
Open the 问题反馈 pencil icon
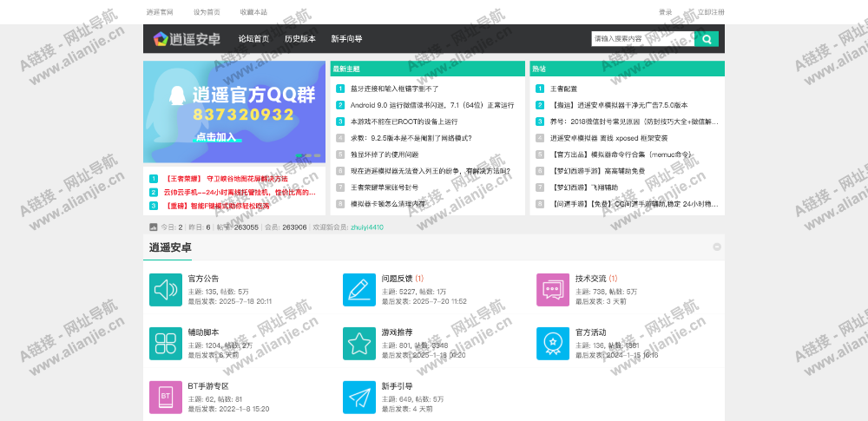(x=358, y=290)
